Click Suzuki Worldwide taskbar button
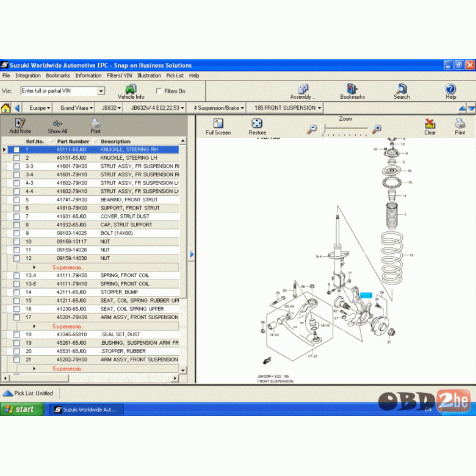Image resolution: width=476 pixels, height=476 pixels. pos(87,409)
